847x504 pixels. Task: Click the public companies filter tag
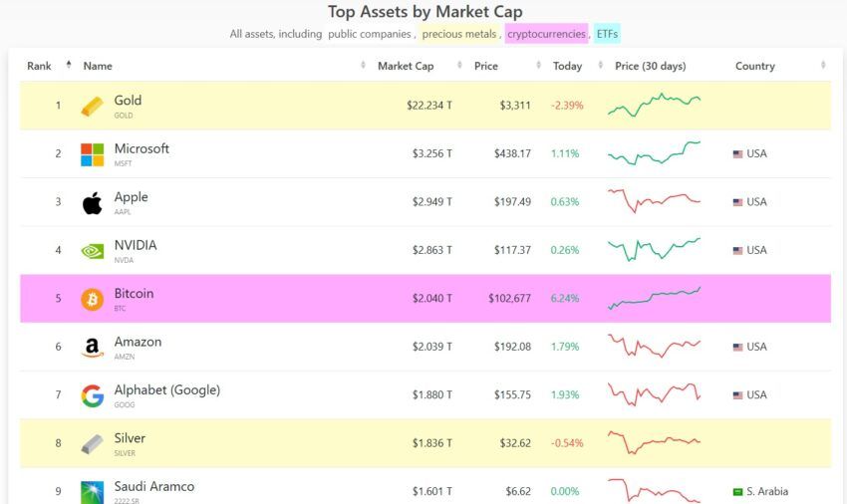(x=370, y=34)
